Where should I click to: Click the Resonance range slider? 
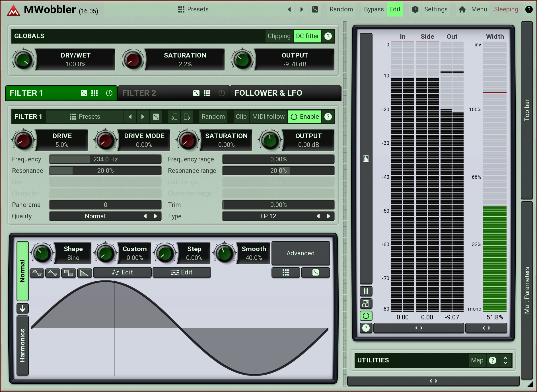tap(278, 171)
